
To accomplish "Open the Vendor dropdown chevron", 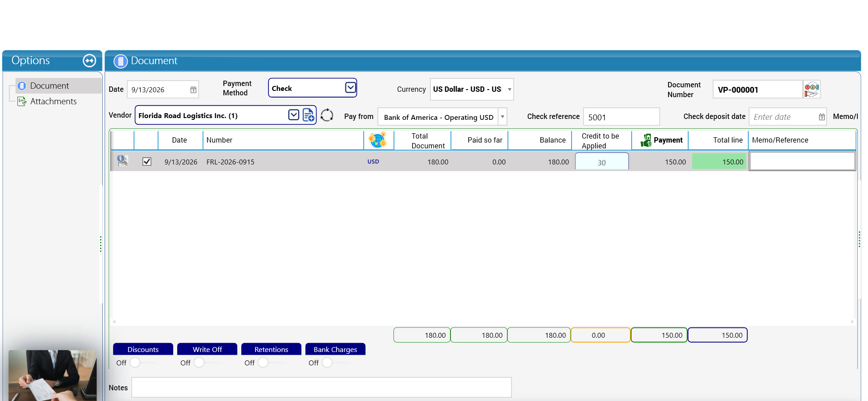I will [x=294, y=115].
